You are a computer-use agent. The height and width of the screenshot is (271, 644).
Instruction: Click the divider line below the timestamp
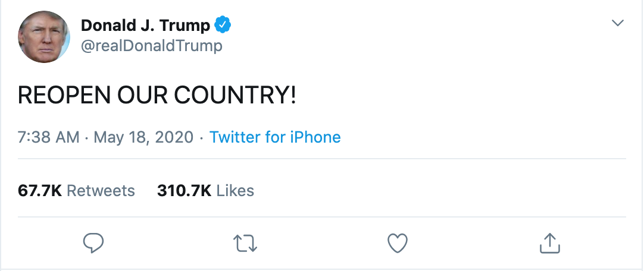[321, 159]
